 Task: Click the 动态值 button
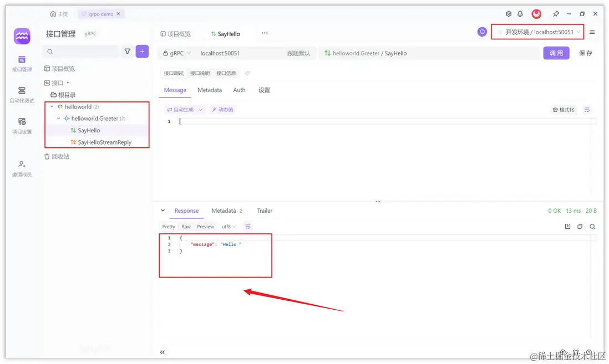point(222,110)
